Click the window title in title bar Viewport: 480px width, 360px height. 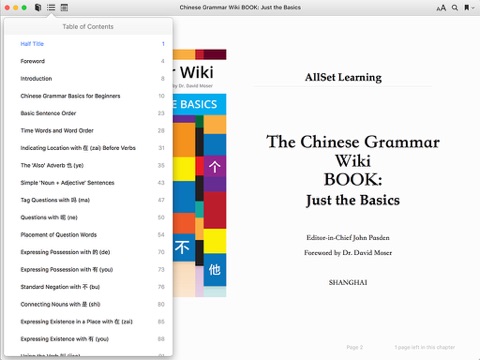click(x=240, y=7)
